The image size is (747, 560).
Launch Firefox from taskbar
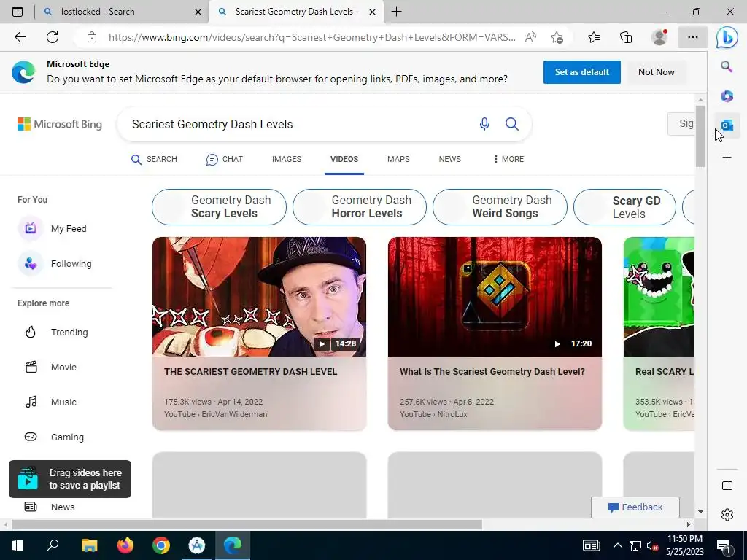(125, 545)
